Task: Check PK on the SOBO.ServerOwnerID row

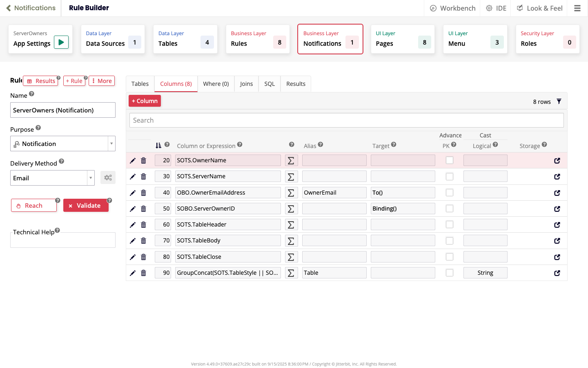Action: click(x=450, y=209)
